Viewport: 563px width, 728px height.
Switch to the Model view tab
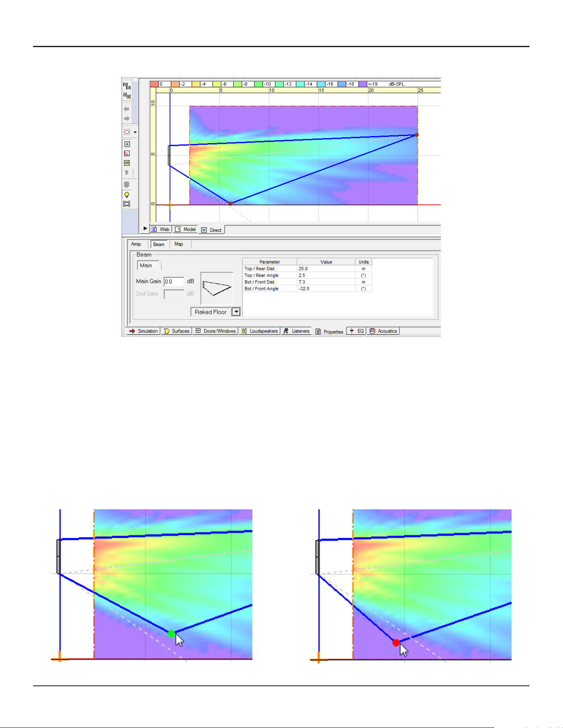(x=185, y=229)
